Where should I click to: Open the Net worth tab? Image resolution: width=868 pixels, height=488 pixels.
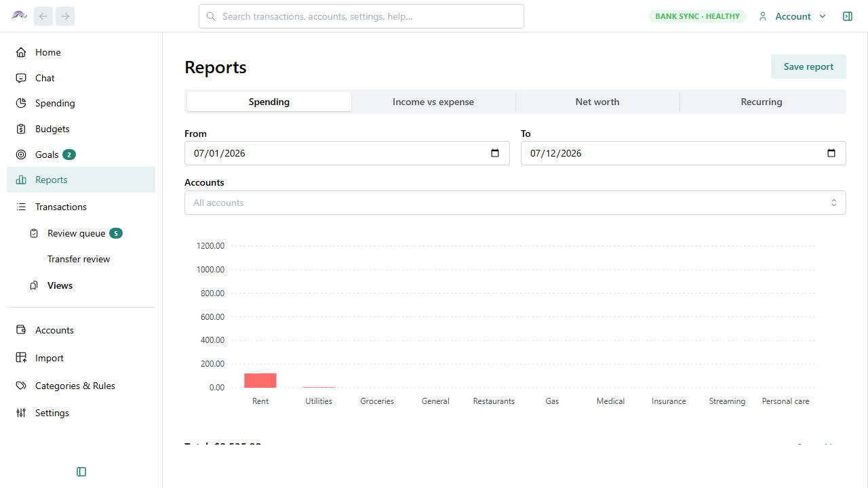[x=597, y=102]
